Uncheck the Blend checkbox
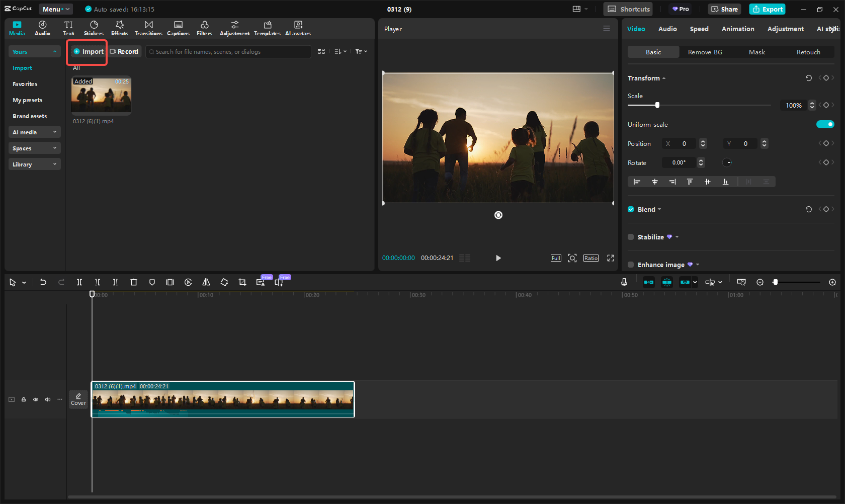 tap(631, 209)
